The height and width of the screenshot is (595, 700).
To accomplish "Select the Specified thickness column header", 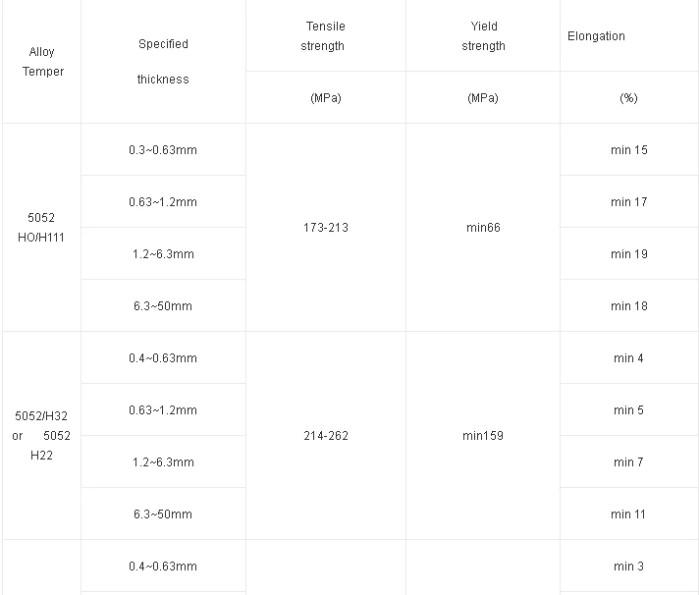I will click(x=163, y=61).
